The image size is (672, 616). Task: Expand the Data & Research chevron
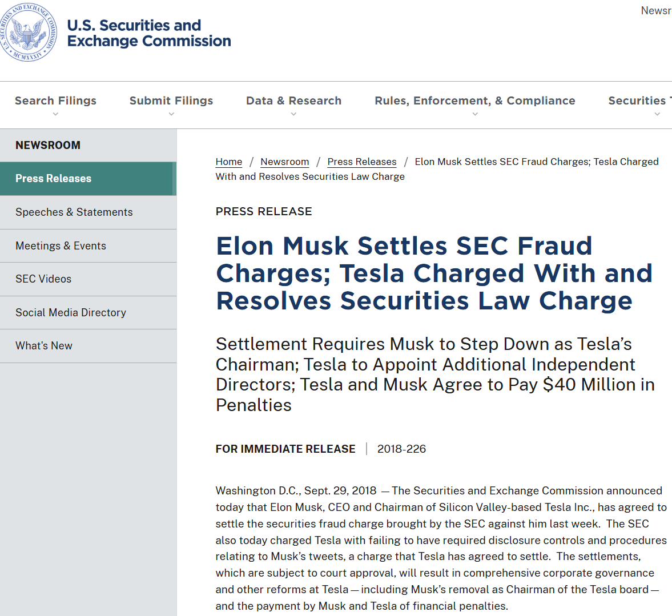(x=293, y=114)
